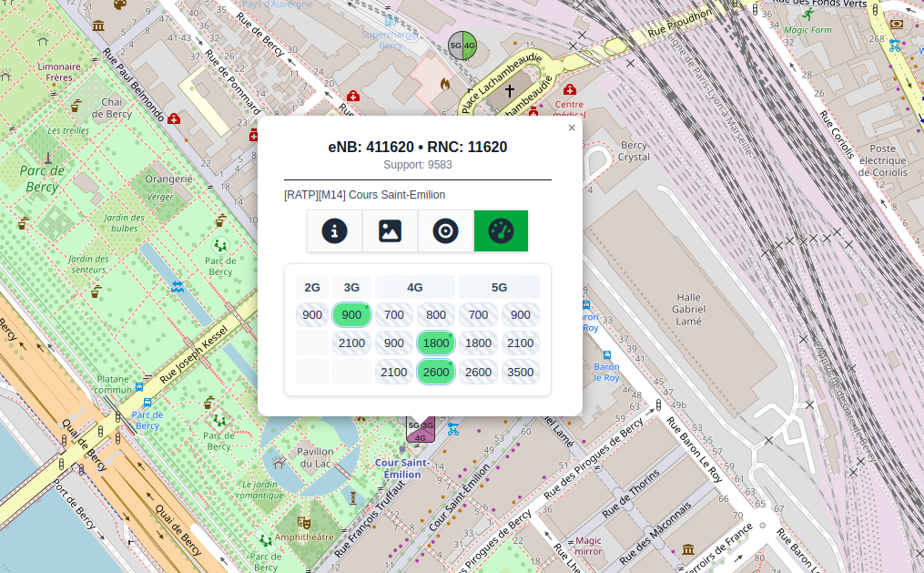Click the fire station flame icon

(x=444, y=84)
